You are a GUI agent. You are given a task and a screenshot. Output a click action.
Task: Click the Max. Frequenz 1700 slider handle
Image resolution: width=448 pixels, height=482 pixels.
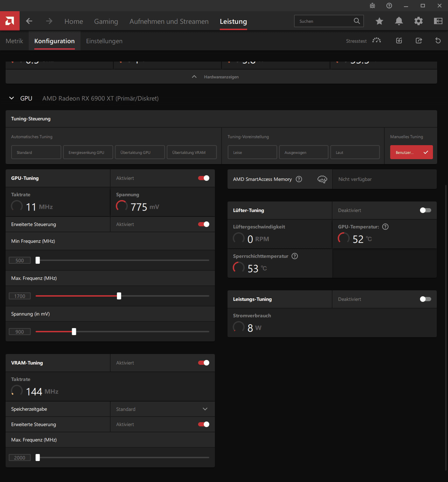pos(119,296)
